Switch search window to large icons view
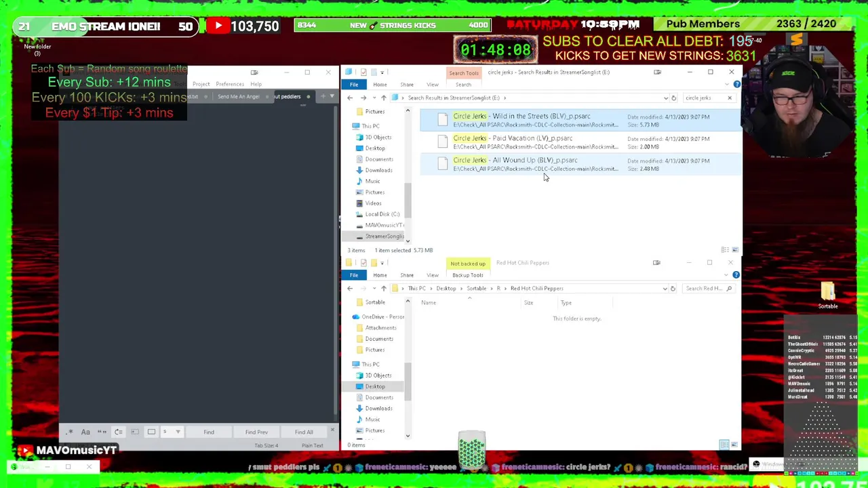This screenshot has width=868, height=488. click(734, 250)
